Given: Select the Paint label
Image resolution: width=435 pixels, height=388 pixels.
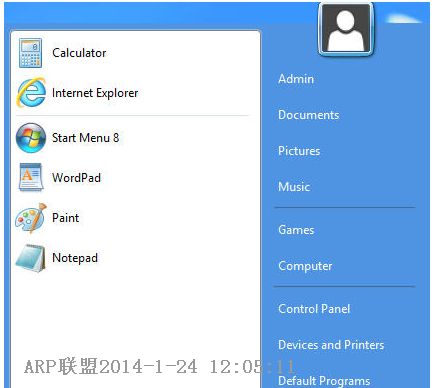Looking at the screenshot, I should tap(66, 218).
